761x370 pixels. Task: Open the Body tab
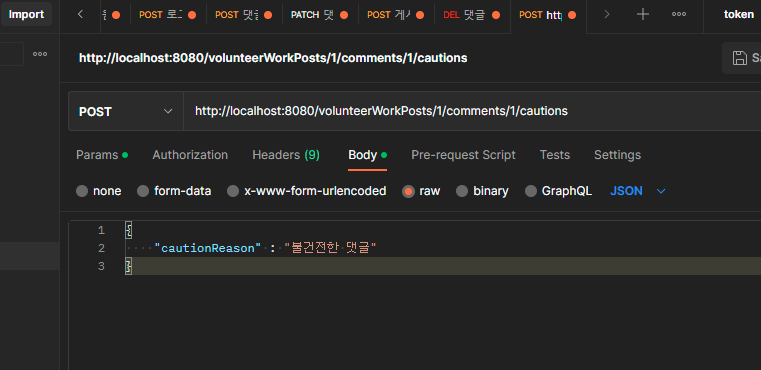pos(367,155)
